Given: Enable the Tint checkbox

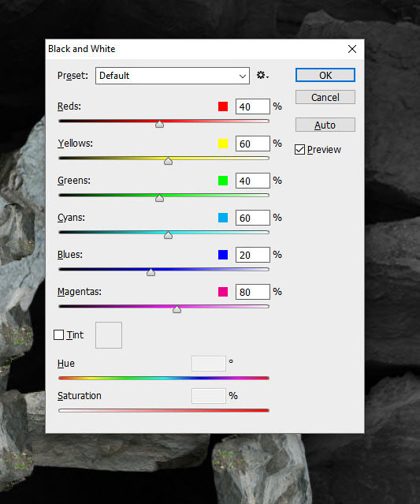Looking at the screenshot, I should pos(58,335).
